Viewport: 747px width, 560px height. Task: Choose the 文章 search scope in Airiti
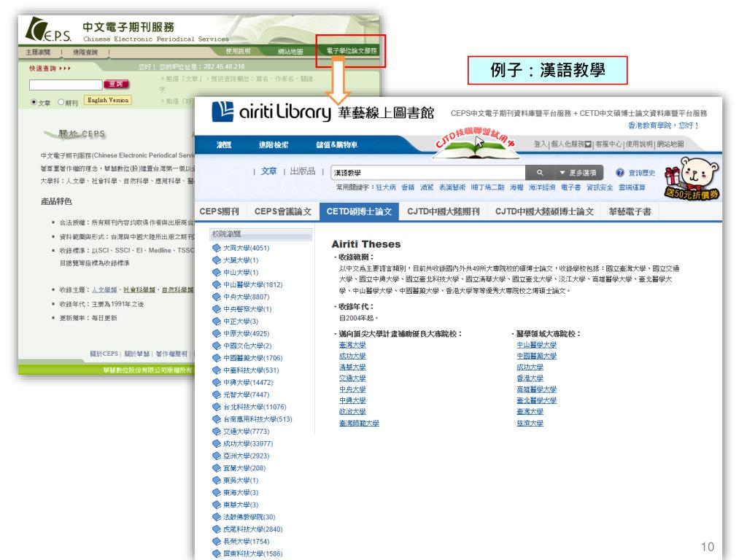pos(268,171)
